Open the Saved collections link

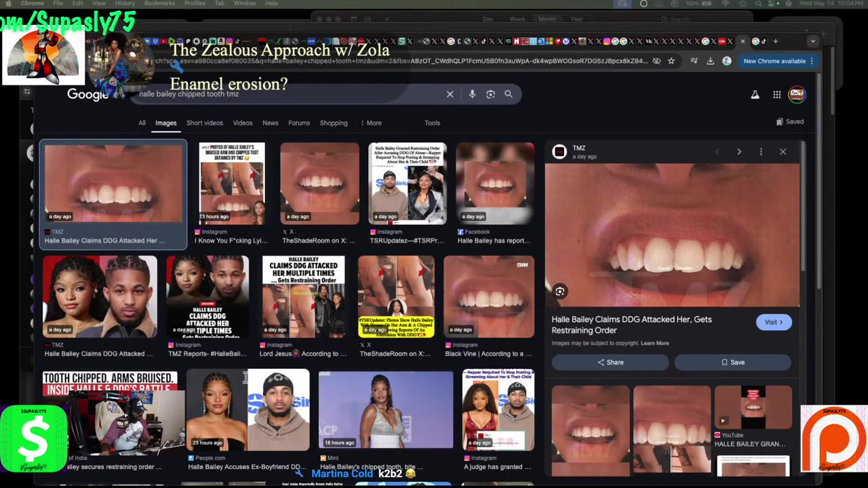(790, 122)
